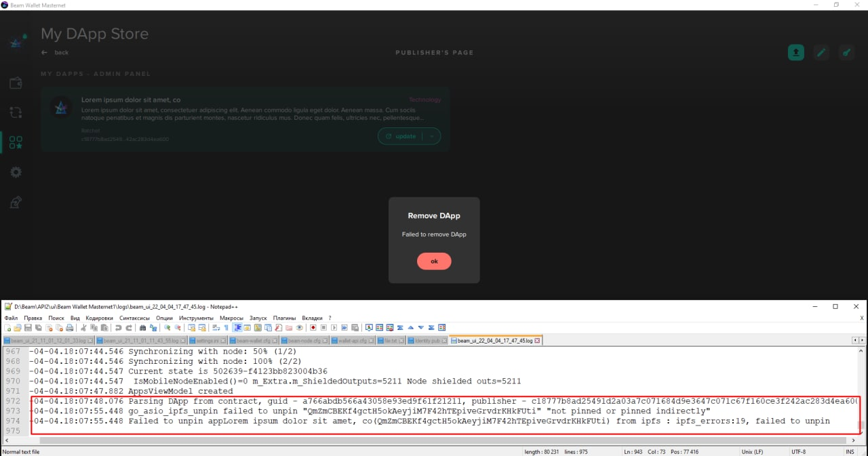
Task: Click the pencil edit publisher icon
Action: click(x=821, y=52)
